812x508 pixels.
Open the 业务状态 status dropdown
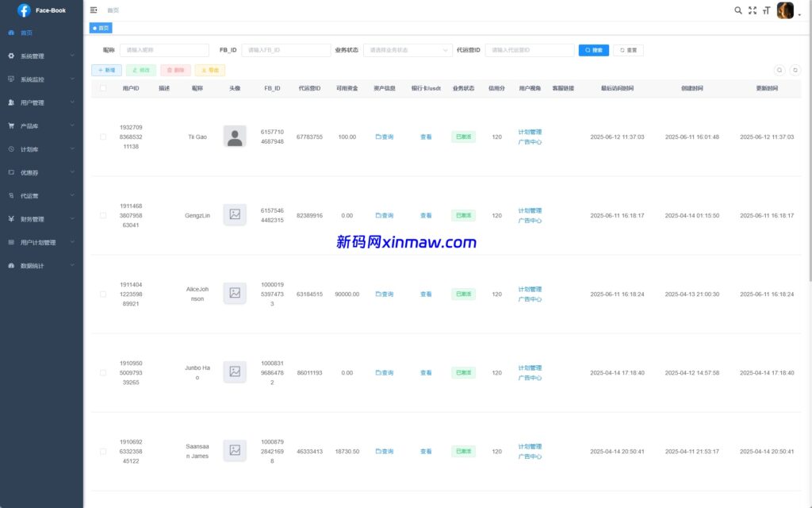pos(408,49)
